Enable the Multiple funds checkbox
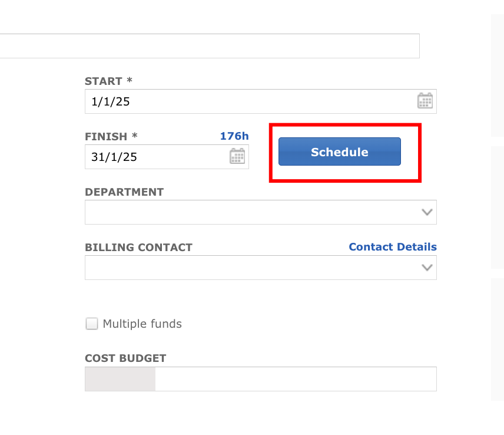 92,324
